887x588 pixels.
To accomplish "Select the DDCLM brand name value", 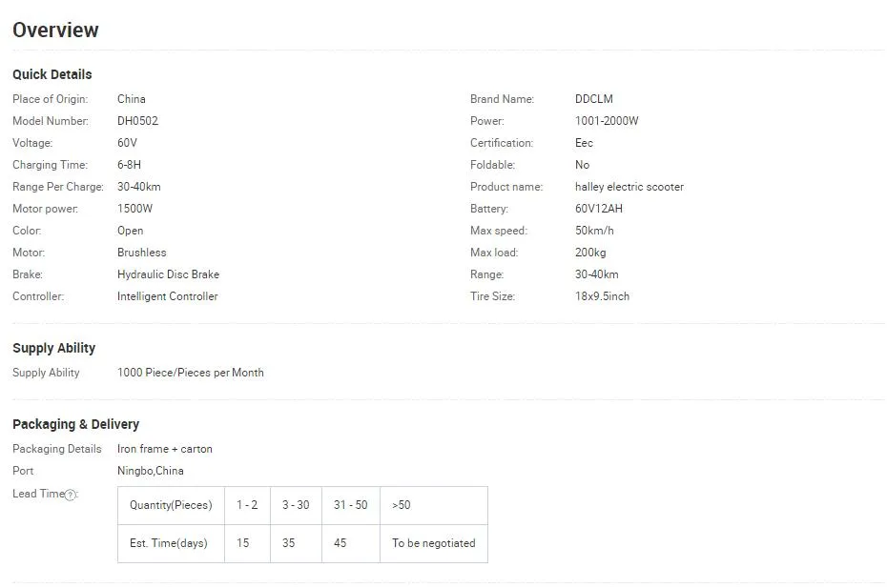I will (x=593, y=99).
